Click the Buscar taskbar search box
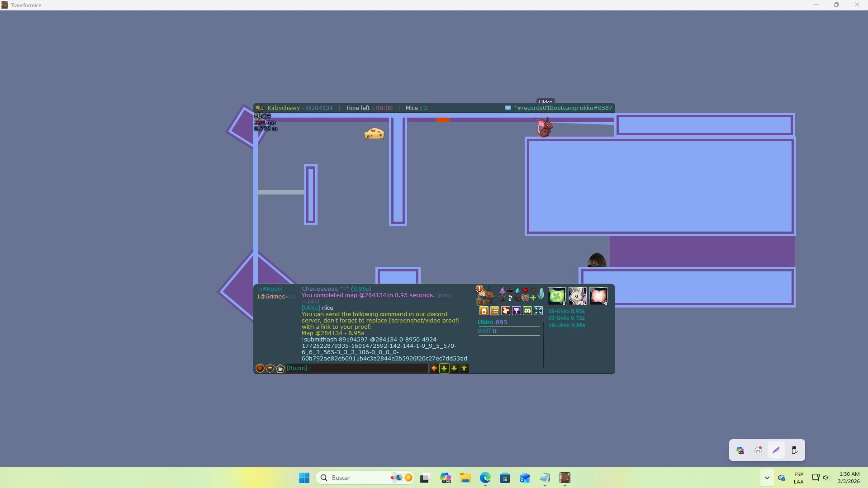Viewport: 868px width, 488px height. click(365, 478)
